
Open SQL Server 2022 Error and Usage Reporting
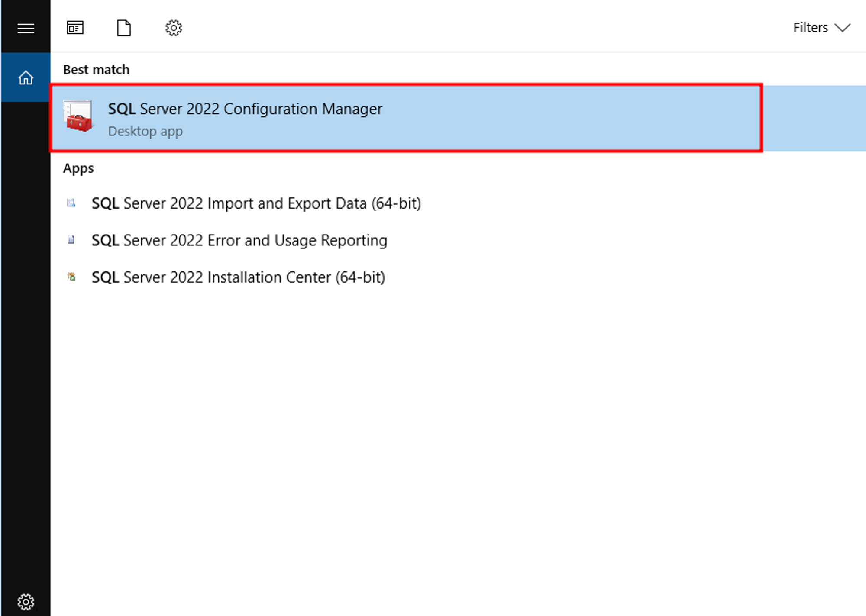[x=239, y=240]
